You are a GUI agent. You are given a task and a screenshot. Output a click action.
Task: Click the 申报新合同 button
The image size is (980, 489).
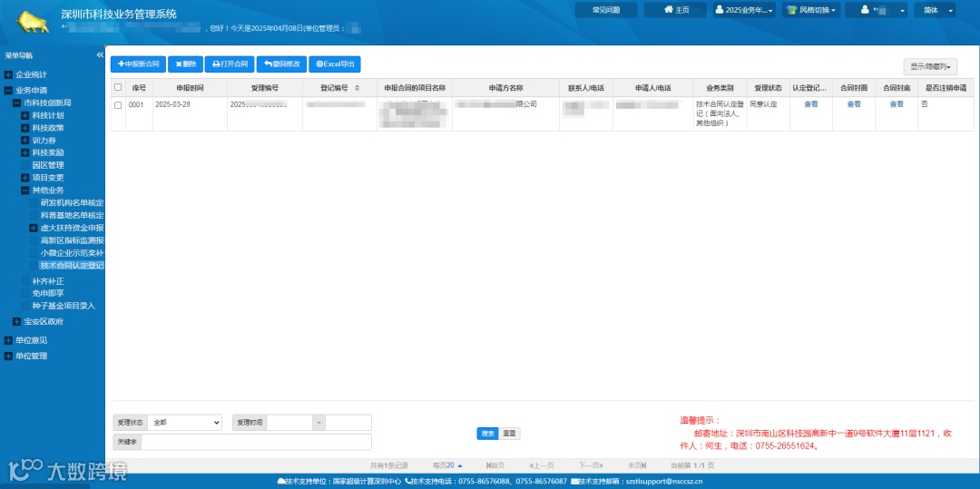[x=138, y=64]
